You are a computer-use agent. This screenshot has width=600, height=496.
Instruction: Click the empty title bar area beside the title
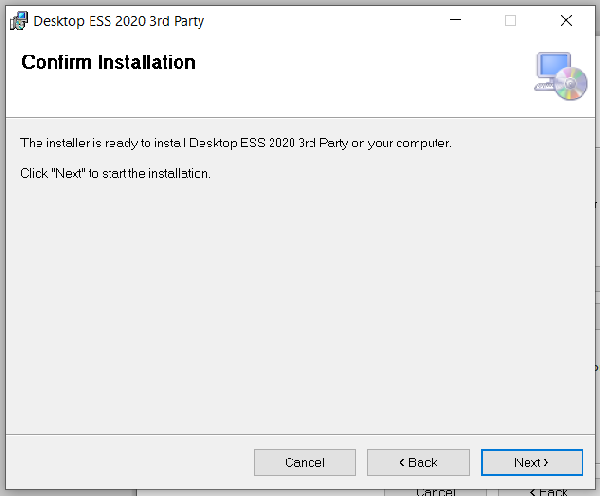point(320,20)
